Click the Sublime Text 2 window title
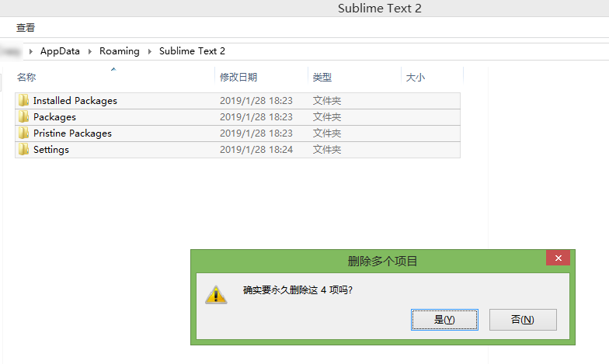609x364 pixels. pos(379,8)
